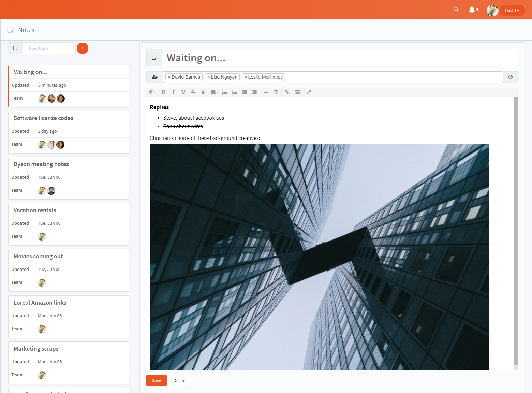Screen dimensions: 532x393
Task: Save the note
Action: pyautogui.click(x=157, y=381)
